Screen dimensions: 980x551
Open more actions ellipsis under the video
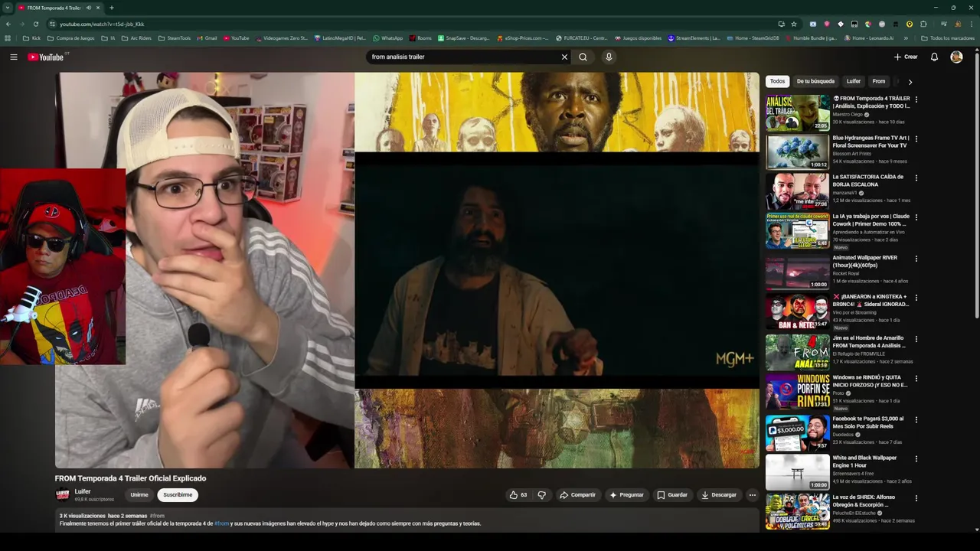coord(752,495)
